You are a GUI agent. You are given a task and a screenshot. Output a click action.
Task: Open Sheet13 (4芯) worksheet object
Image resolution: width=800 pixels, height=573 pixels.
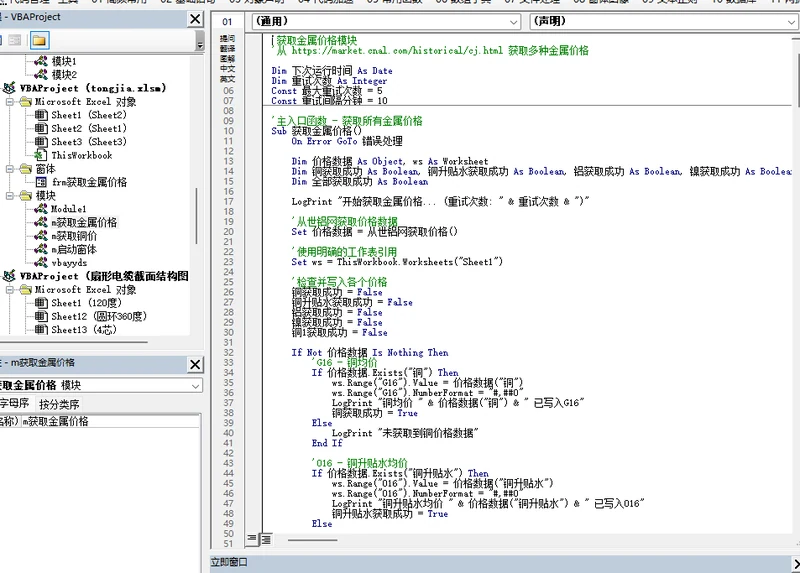tap(76, 330)
